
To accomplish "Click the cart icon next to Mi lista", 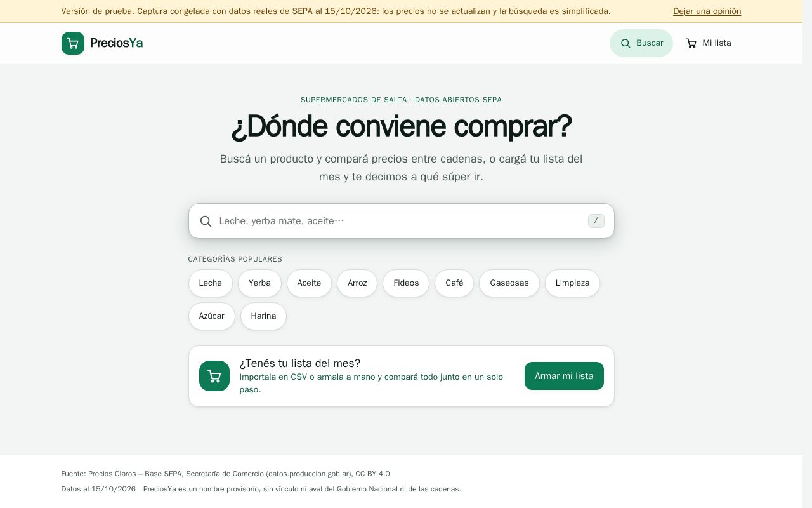I will pos(691,43).
